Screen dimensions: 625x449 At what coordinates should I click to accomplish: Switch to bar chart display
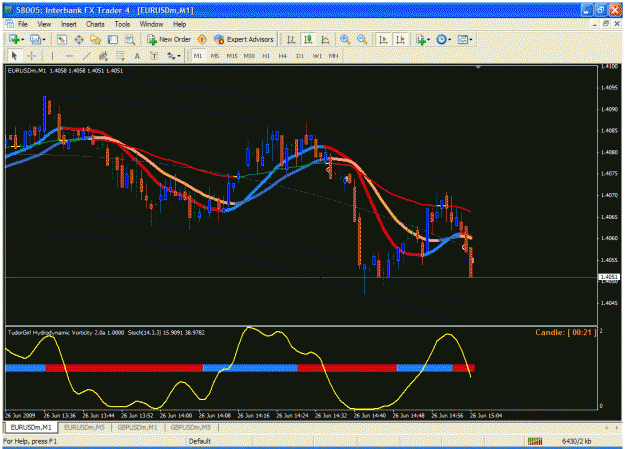[x=291, y=39]
